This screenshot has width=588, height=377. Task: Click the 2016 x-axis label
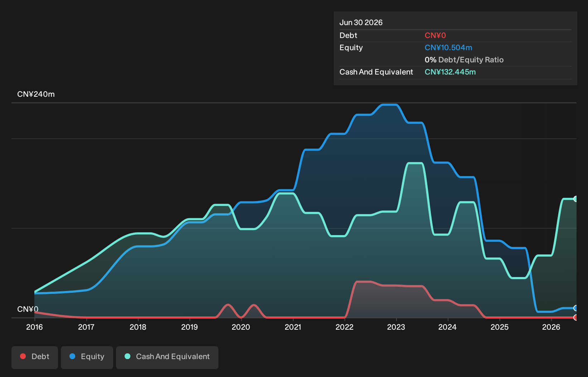coord(34,327)
